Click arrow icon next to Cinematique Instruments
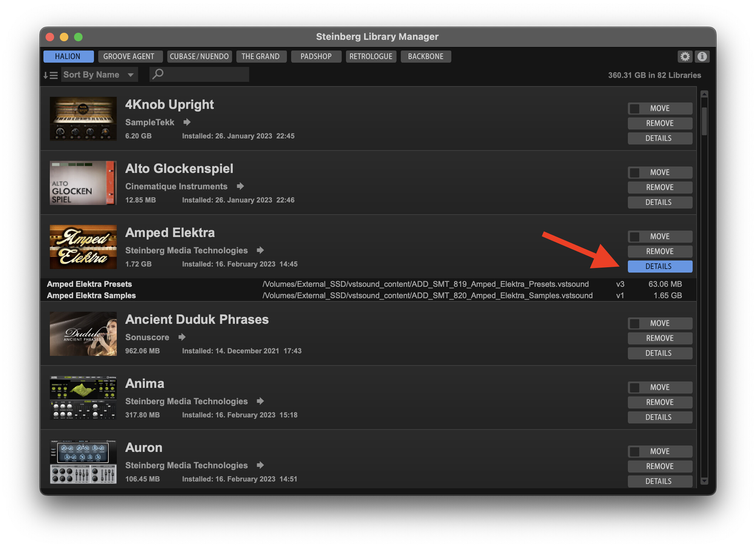 240,186
